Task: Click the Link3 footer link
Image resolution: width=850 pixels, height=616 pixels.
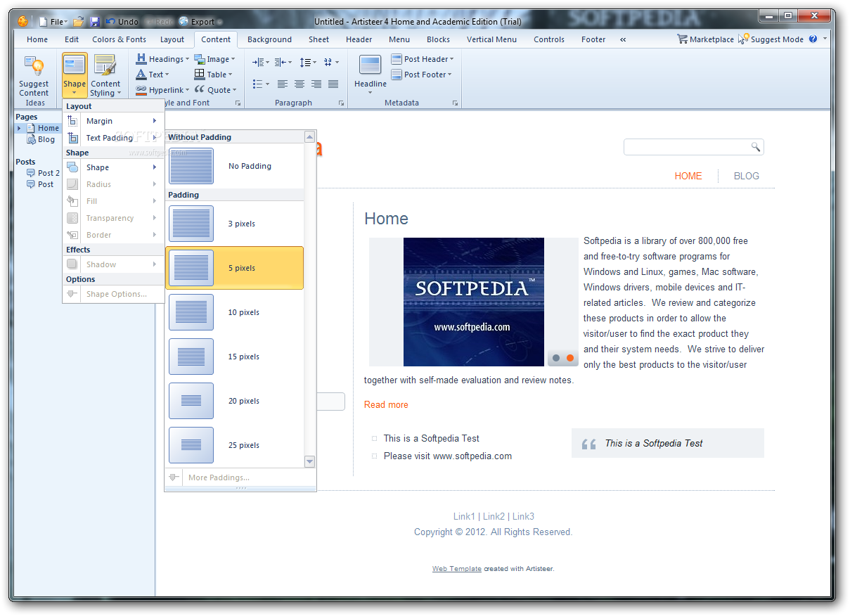Action: [523, 516]
